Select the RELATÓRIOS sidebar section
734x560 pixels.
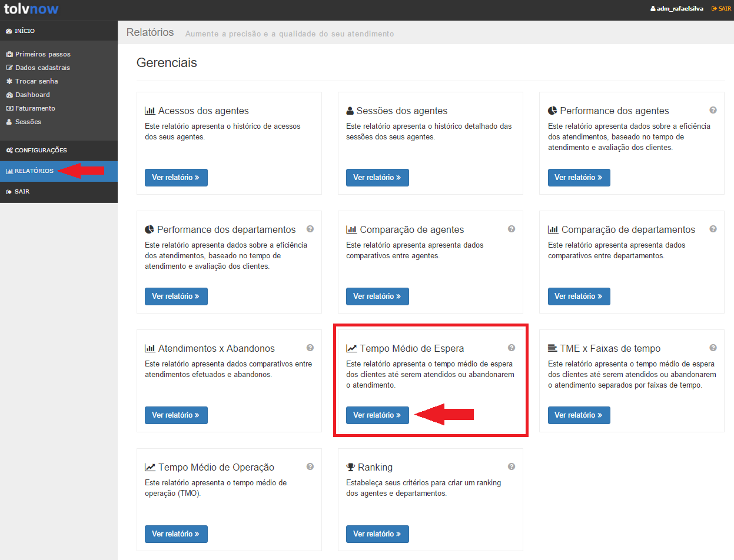59,171
